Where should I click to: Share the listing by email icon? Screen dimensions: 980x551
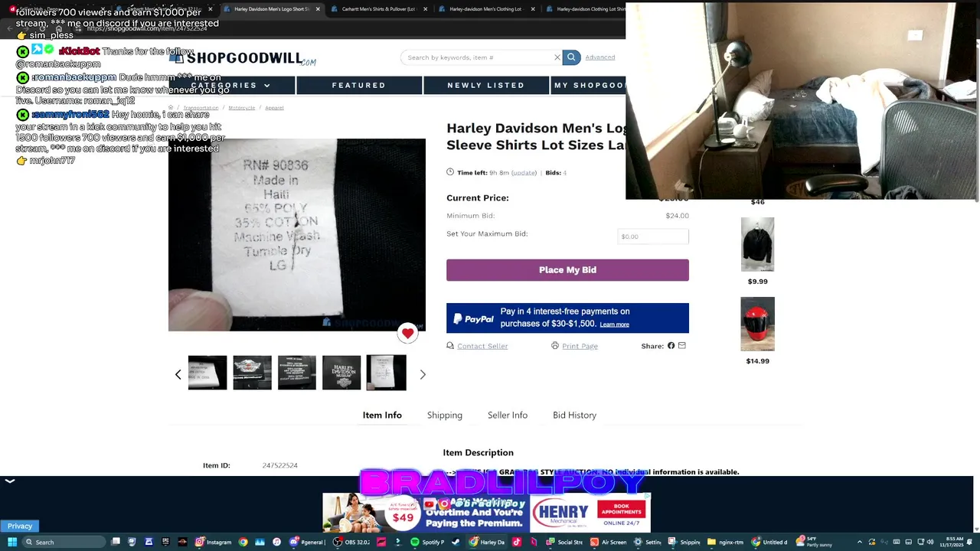[682, 346]
